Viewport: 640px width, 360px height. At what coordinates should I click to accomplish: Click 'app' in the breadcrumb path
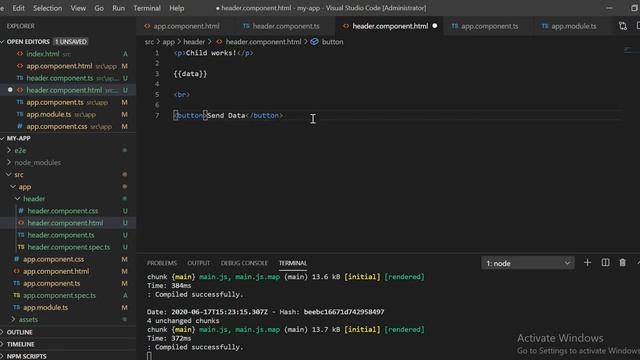pos(168,42)
